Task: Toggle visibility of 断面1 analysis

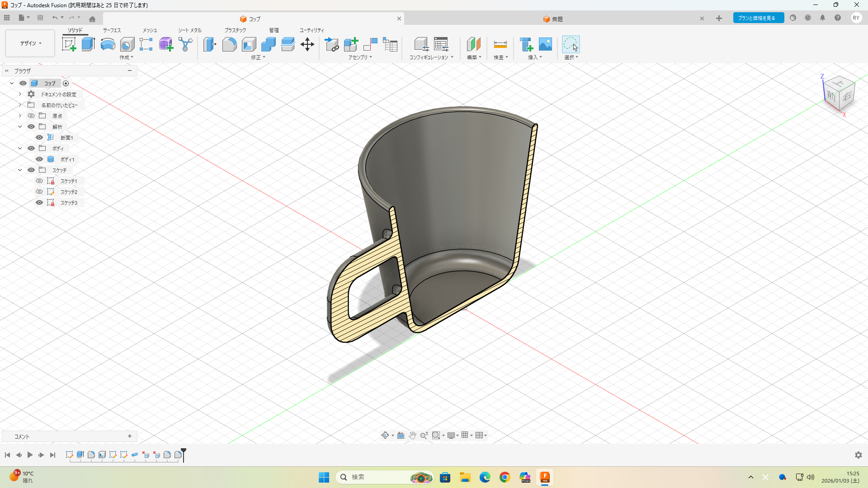Action: pyautogui.click(x=39, y=137)
